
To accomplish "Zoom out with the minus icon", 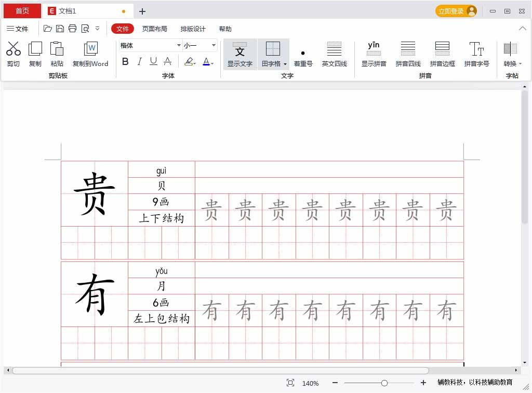I will pos(335,383).
